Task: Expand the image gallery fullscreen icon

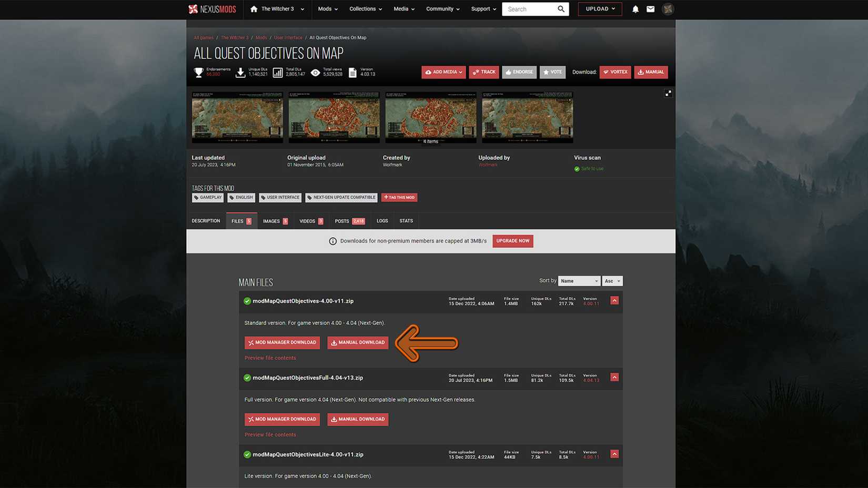Action: coord(668,93)
